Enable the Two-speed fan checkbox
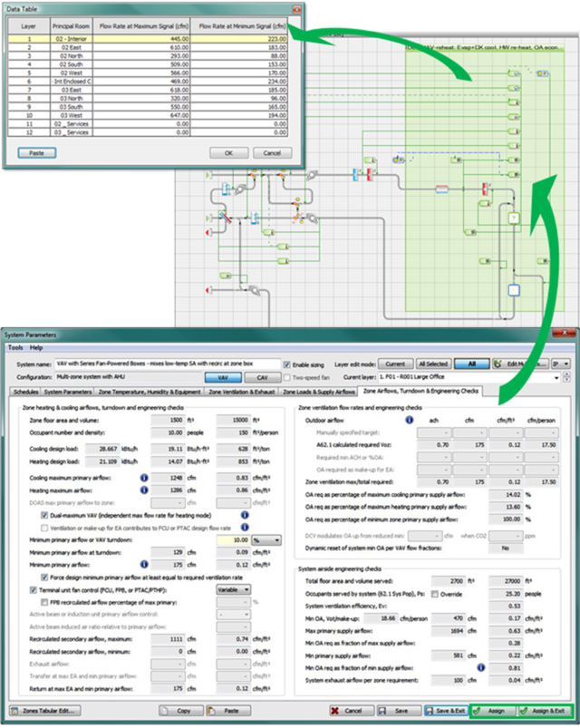The image size is (580, 728). (288, 375)
